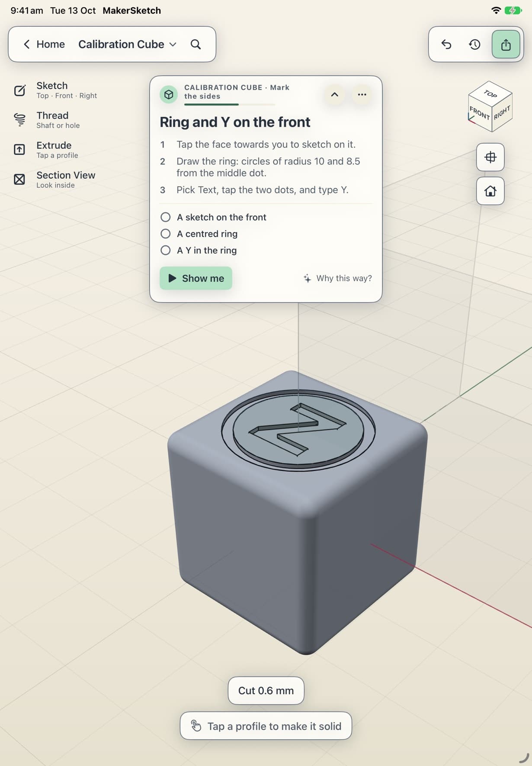This screenshot has width=532, height=766.
Task: Select the Thread tool icon
Action: click(x=19, y=120)
